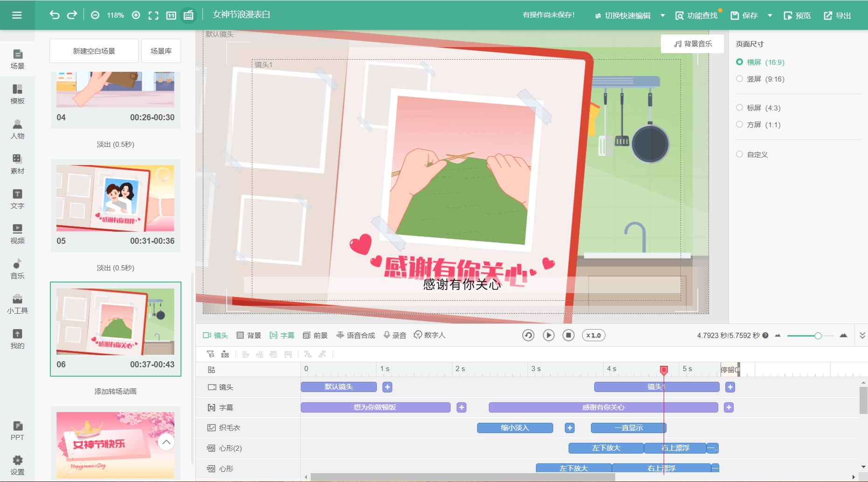Select 横屏 (16:9) page size
This screenshot has width=868, height=482.
coord(760,62)
